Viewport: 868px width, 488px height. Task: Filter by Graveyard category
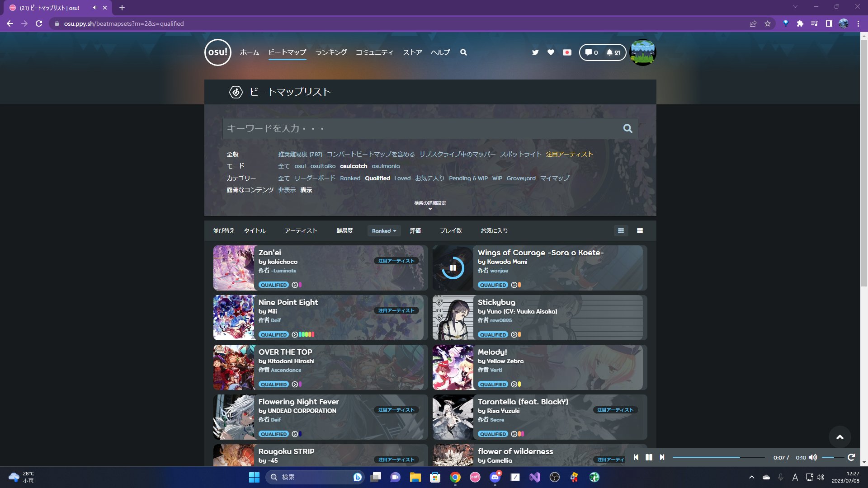(x=521, y=178)
